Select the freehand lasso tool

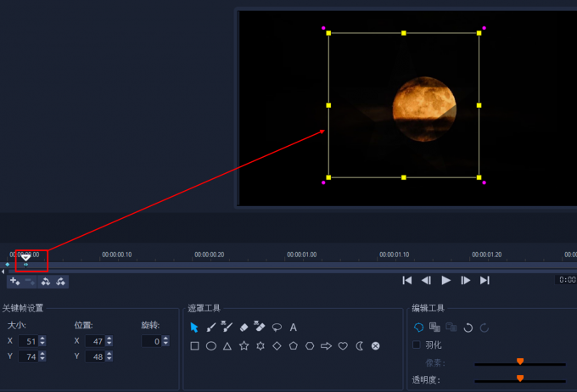point(277,328)
